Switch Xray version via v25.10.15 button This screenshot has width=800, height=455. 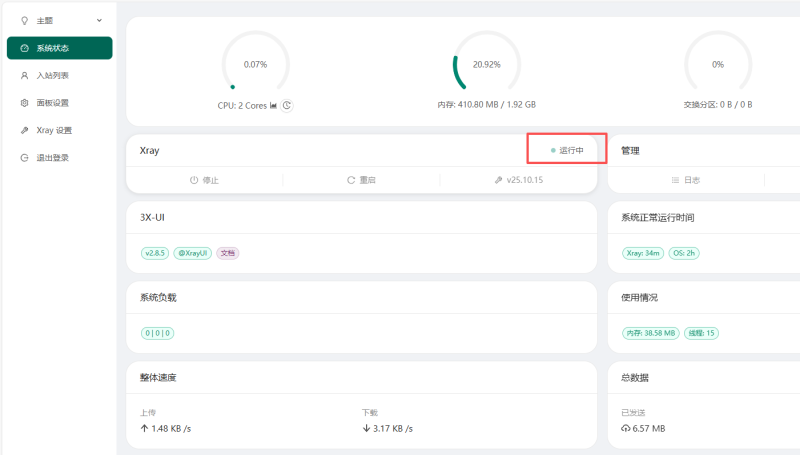(x=518, y=180)
